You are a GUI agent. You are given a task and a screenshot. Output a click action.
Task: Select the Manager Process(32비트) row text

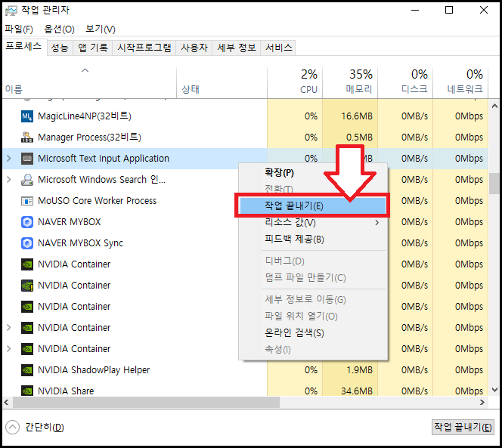tap(89, 137)
